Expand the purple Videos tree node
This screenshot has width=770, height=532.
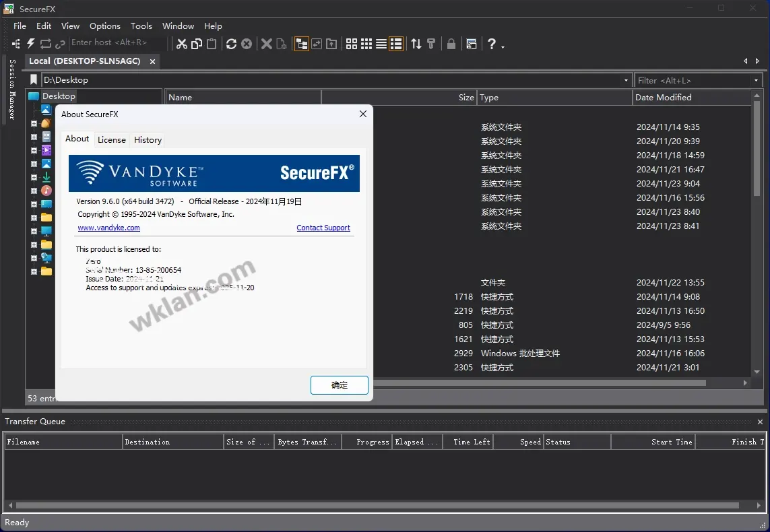34,151
